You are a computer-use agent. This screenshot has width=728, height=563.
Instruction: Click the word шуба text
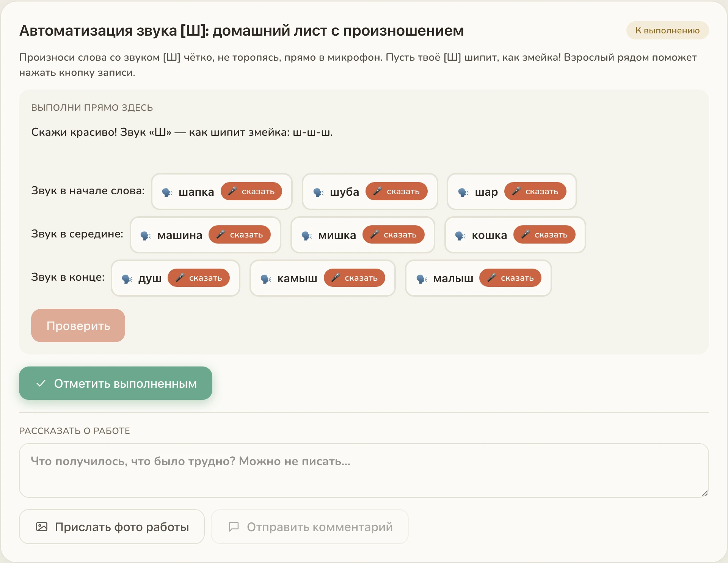(345, 192)
